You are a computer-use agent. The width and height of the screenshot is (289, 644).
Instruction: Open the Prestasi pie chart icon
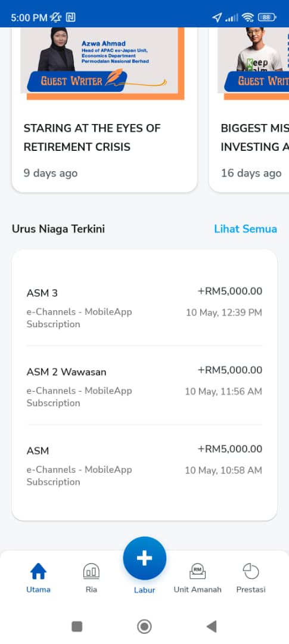[251, 571]
